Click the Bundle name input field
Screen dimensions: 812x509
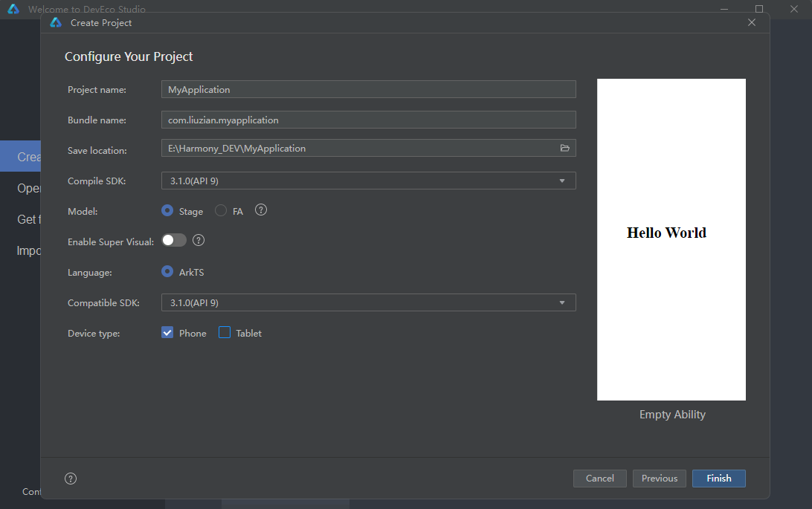click(369, 120)
